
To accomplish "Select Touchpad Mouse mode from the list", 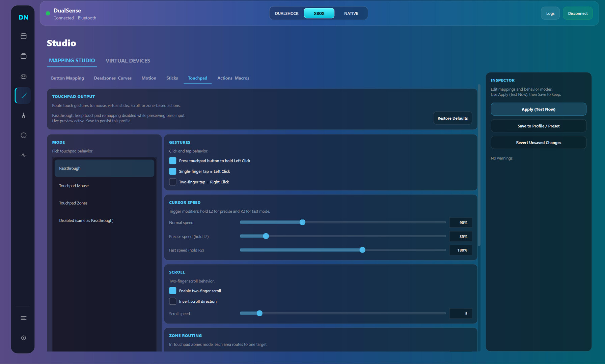I will [x=74, y=186].
